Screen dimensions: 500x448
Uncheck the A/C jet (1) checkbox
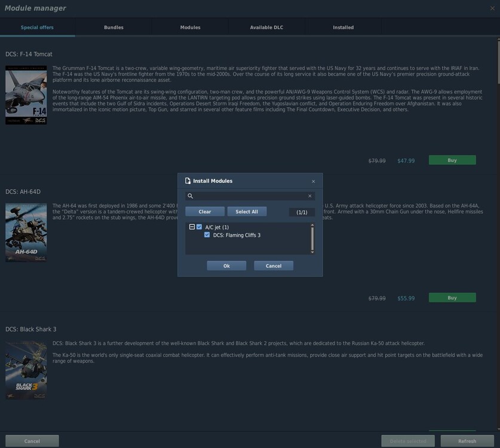tap(199, 227)
